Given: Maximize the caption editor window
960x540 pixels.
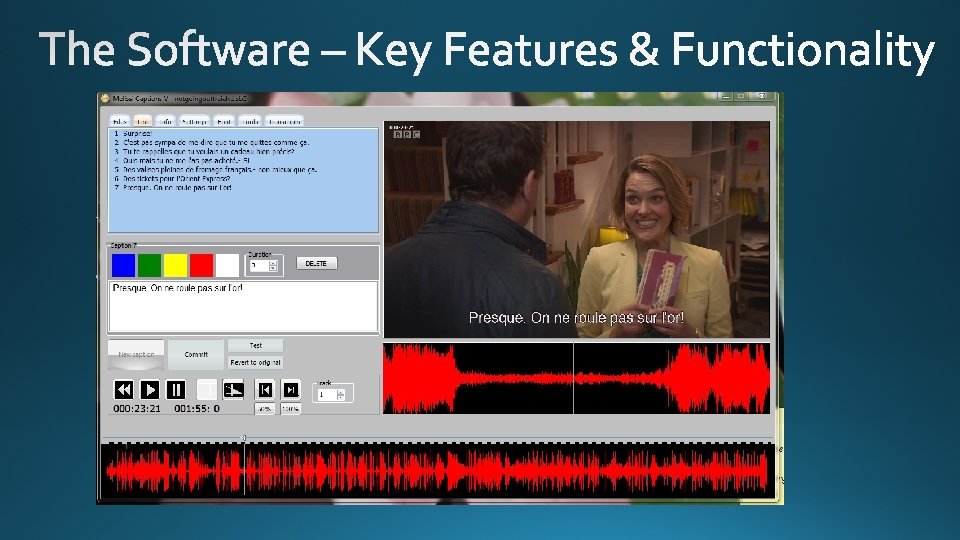Looking at the screenshot, I should (x=741, y=97).
